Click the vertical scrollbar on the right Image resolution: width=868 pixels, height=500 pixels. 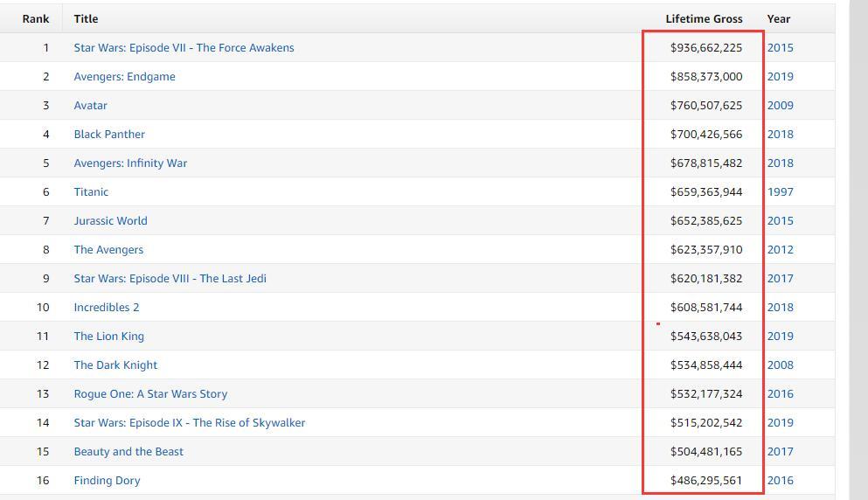(858, 250)
